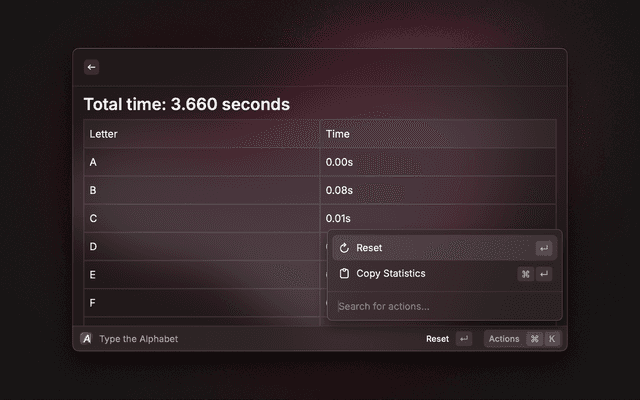Click the Type the Alphabet extension icon
The width and height of the screenshot is (640, 400).
coord(86,339)
